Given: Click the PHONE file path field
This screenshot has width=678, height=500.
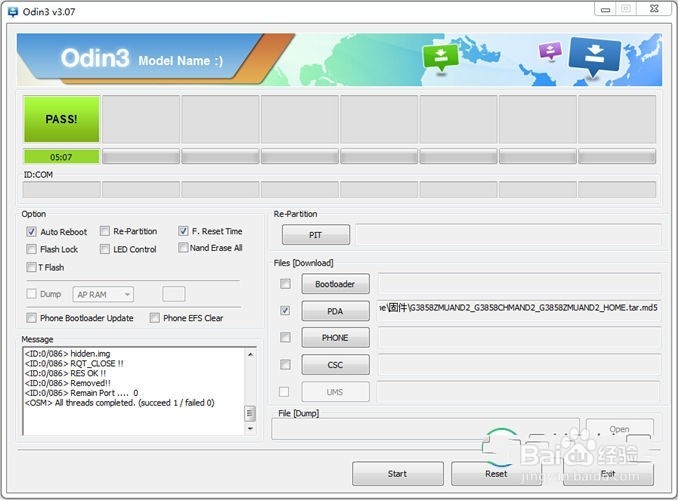Looking at the screenshot, I should (519, 337).
